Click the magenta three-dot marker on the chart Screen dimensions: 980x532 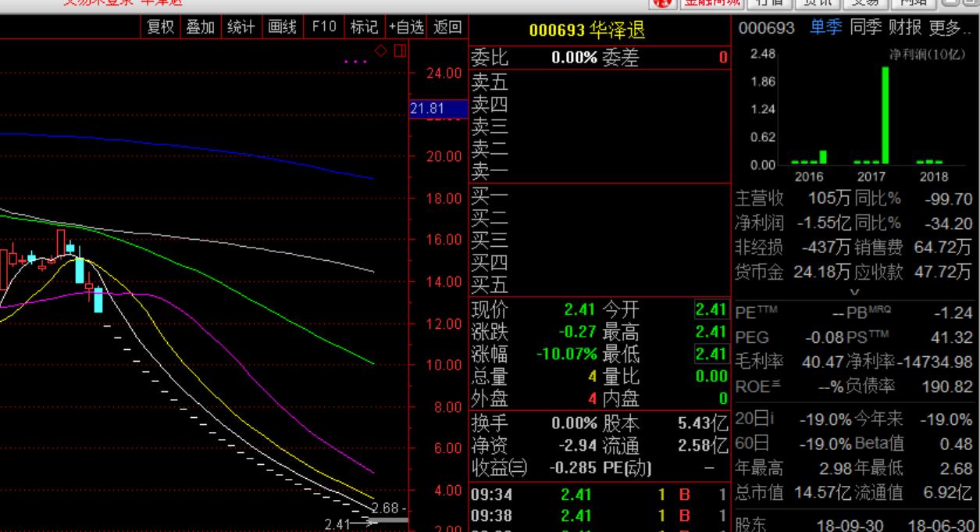[355, 60]
